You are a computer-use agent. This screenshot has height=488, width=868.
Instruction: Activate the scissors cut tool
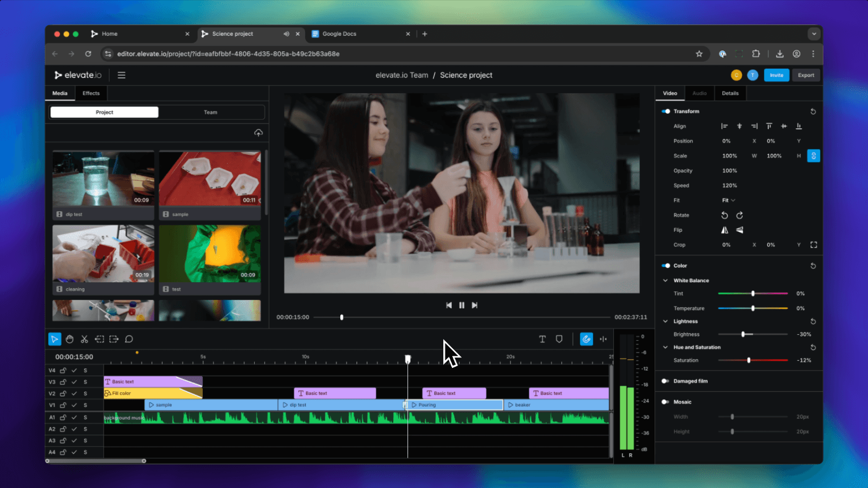(85, 339)
